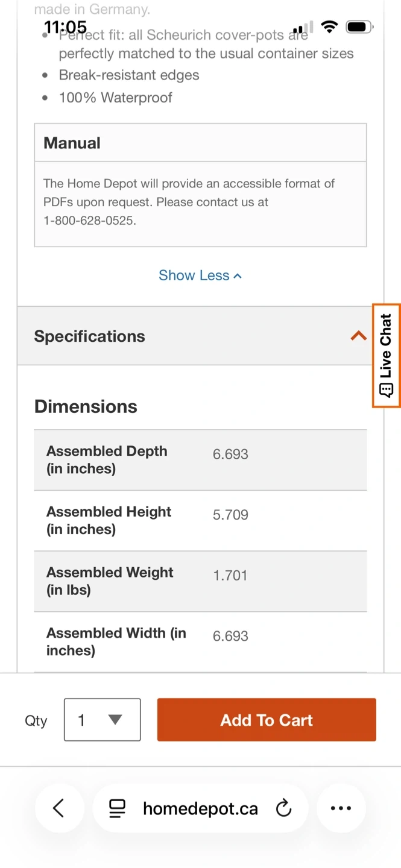Select the Assembled Depth row
Screen dimensions: 401x868
(200, 460)
